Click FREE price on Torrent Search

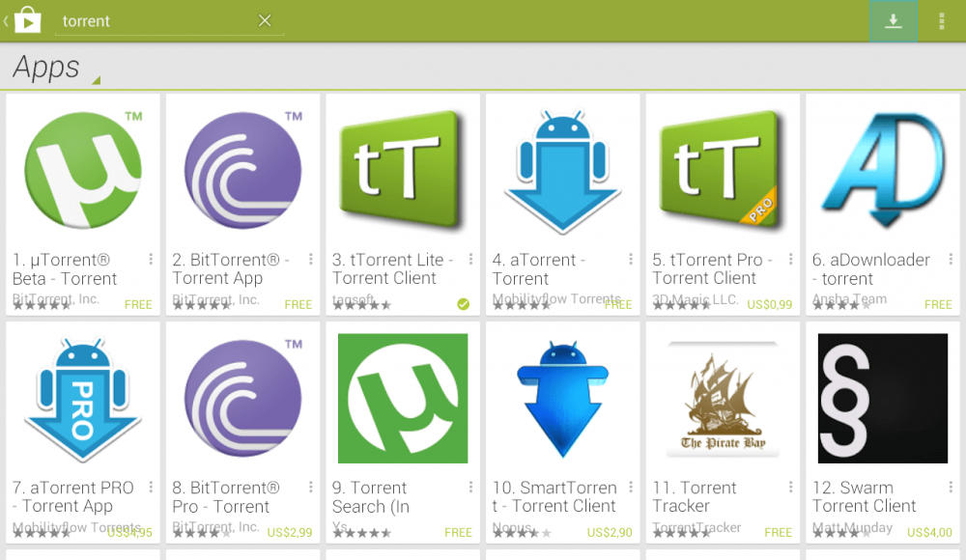(458, 532)
